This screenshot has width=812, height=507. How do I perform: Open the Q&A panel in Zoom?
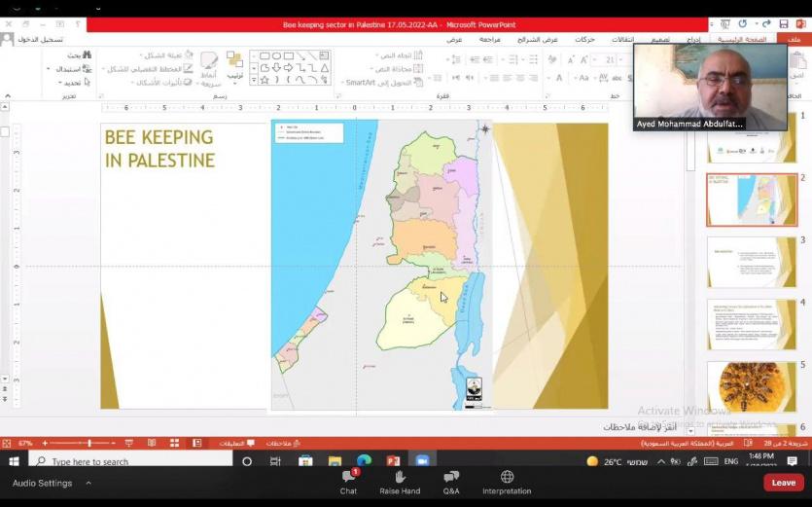(x=451, y=477)
